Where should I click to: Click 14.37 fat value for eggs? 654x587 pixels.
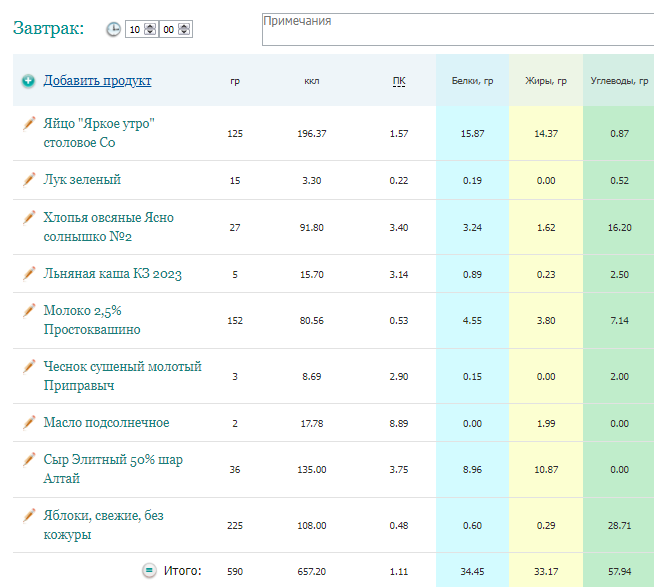[546, 134]
